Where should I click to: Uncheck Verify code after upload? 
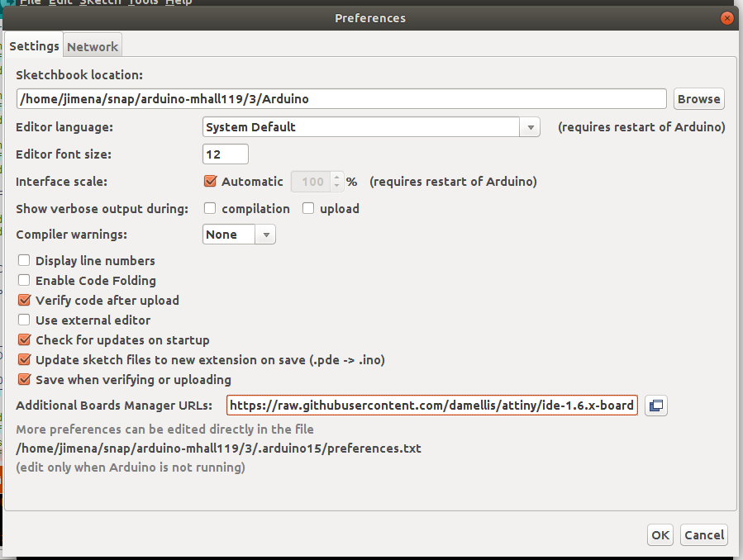[24, 300]
